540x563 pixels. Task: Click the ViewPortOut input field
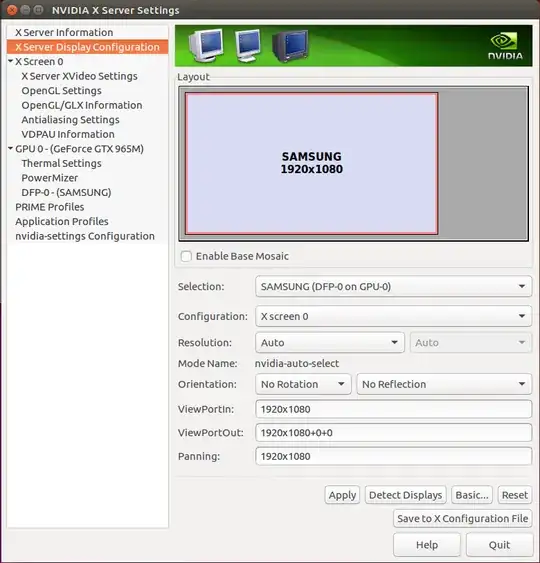click(394, 433)
